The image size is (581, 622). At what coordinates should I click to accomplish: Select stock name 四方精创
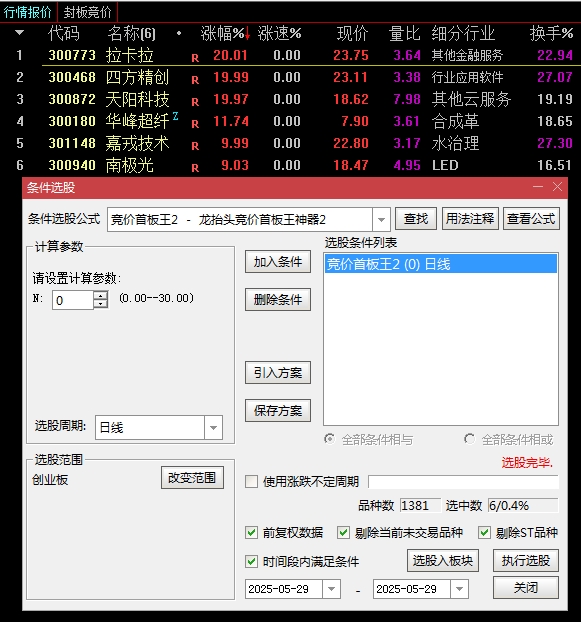137,77
